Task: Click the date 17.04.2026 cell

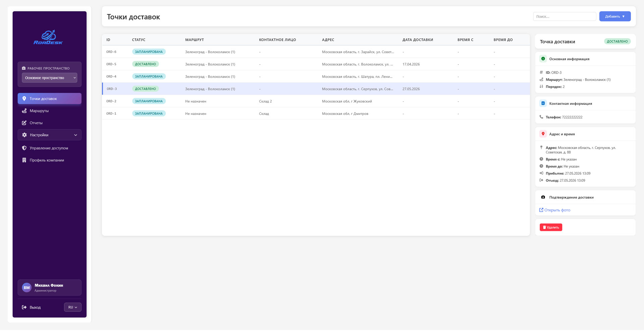Action: click(x=411, y=64)
